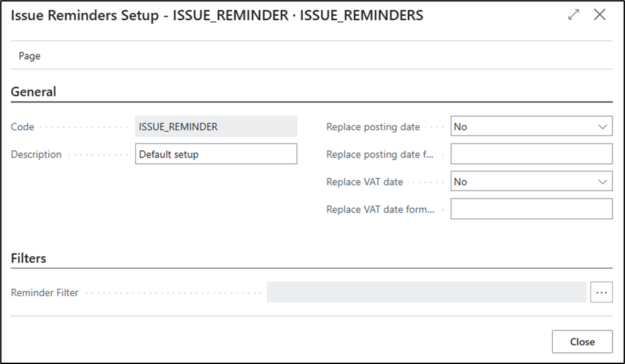Open the Replace VAT date dropdown
Image resolution: width=625 pixels, height=364 pixels.
[531, 181]
